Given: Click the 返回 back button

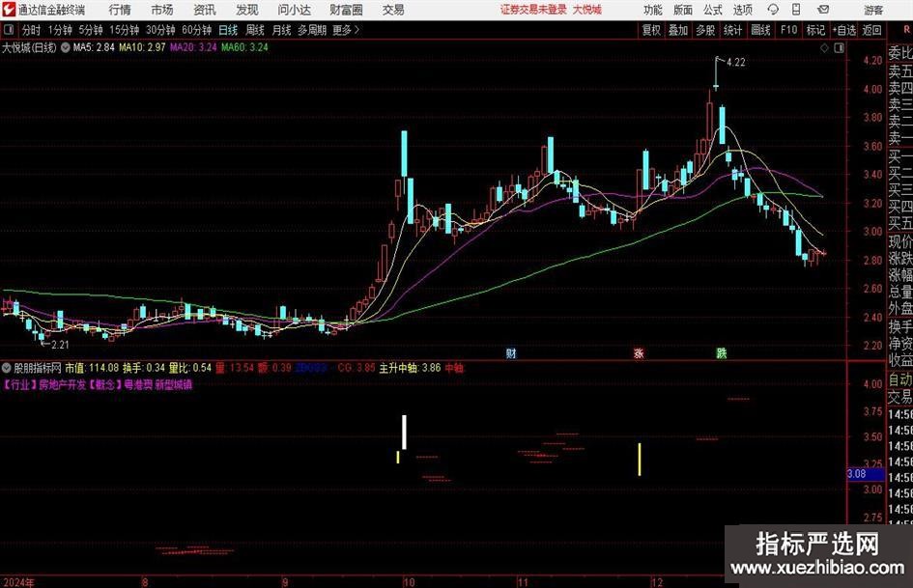Looking at the screenshot, I should point(871,30).
